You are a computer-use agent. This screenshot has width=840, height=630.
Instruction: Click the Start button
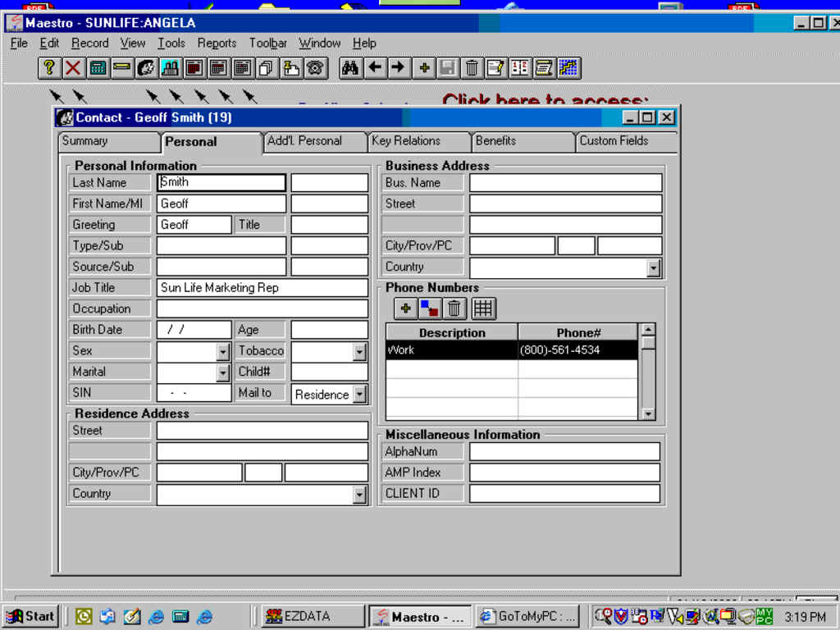click(x=31, y=617)
